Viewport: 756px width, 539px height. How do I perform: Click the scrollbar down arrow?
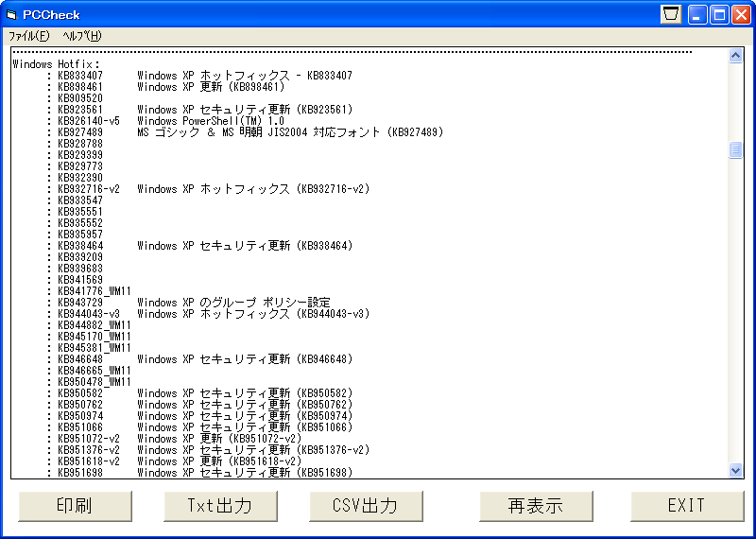point(735,470)
